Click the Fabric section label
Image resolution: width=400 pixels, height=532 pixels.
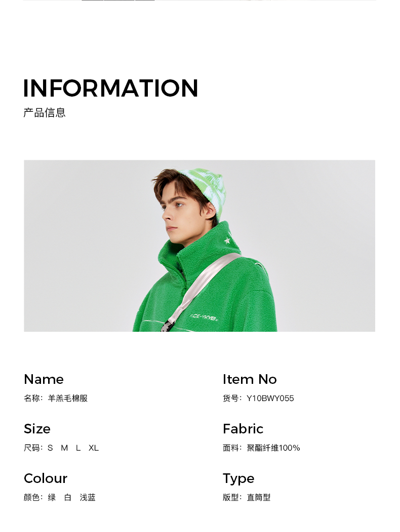click(x=243, y=429)
